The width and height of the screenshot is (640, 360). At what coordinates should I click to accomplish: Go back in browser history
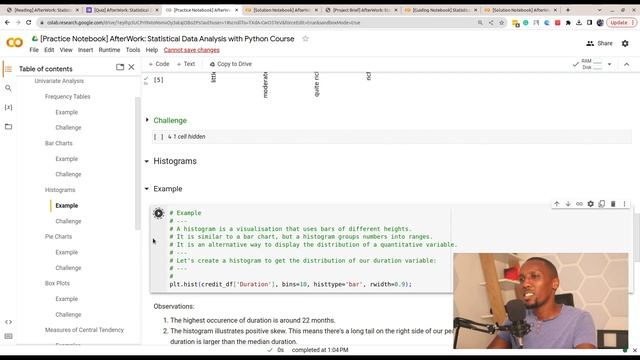7,22
